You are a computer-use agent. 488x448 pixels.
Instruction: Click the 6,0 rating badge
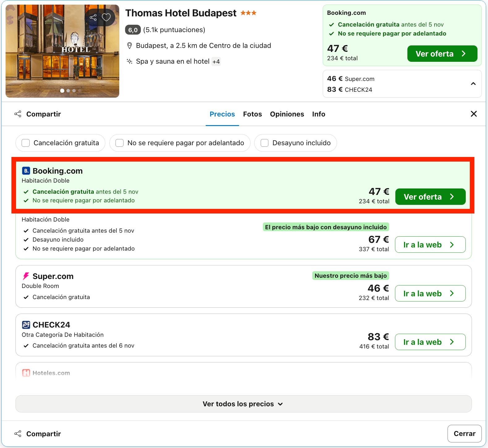133,30
